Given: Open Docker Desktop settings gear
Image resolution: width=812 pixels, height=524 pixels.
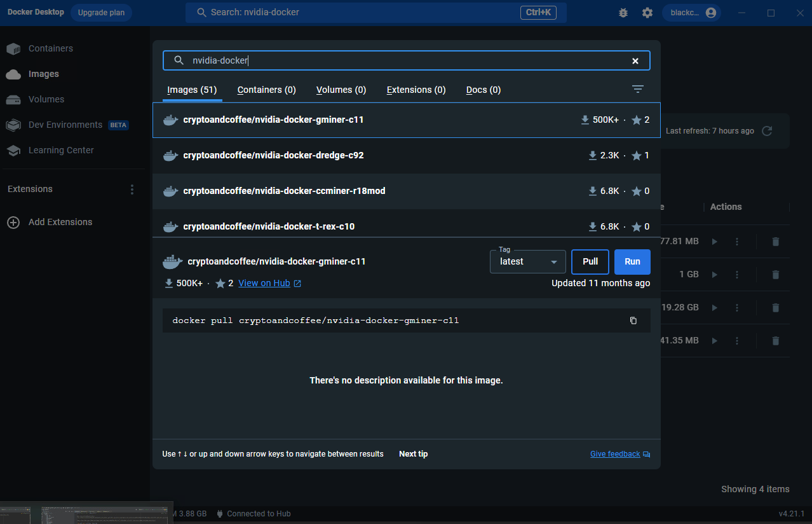Looking at the screenshot, I should pos(647,12).
